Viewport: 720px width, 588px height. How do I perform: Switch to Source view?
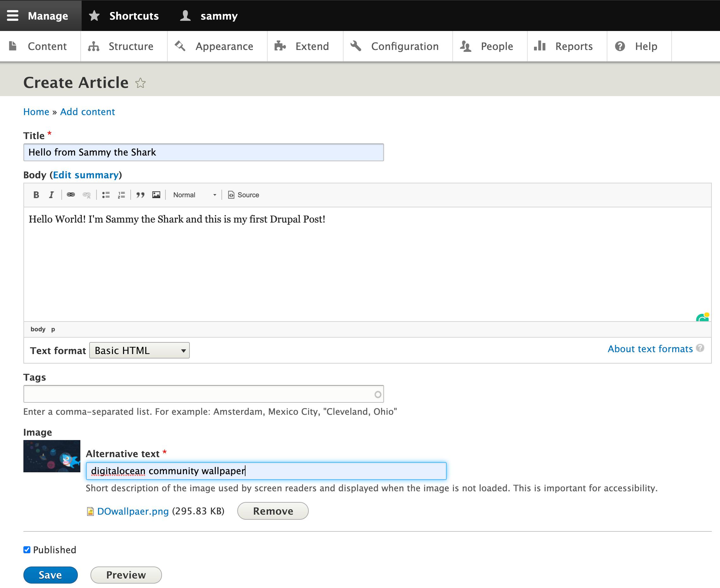[243, 195]
